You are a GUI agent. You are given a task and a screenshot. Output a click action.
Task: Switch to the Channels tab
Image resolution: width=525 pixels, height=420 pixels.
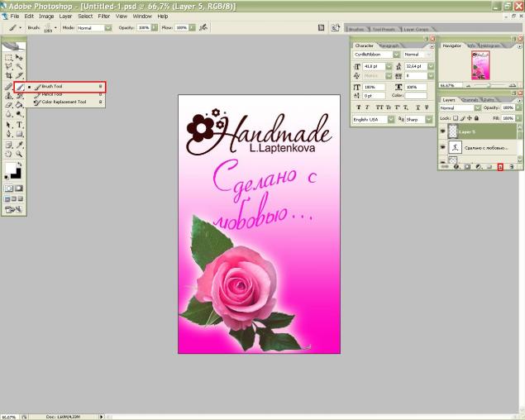point(470,99)
